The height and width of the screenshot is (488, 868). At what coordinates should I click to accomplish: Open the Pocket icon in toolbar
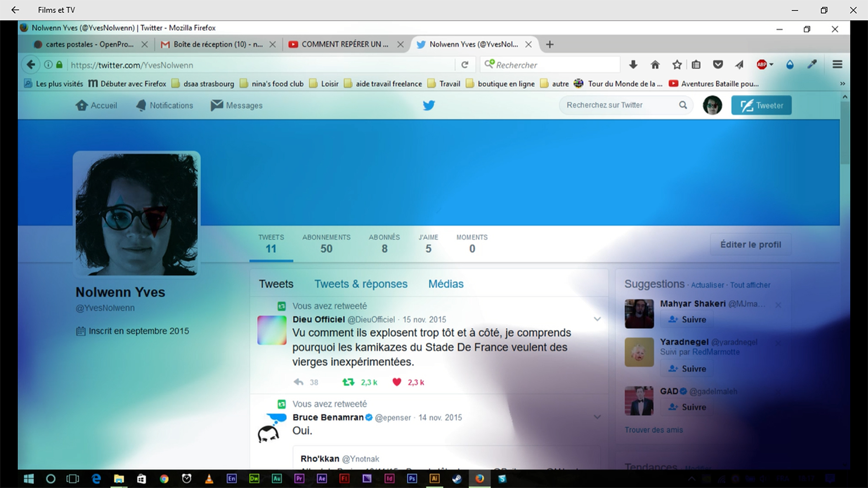tap(718, 65)
